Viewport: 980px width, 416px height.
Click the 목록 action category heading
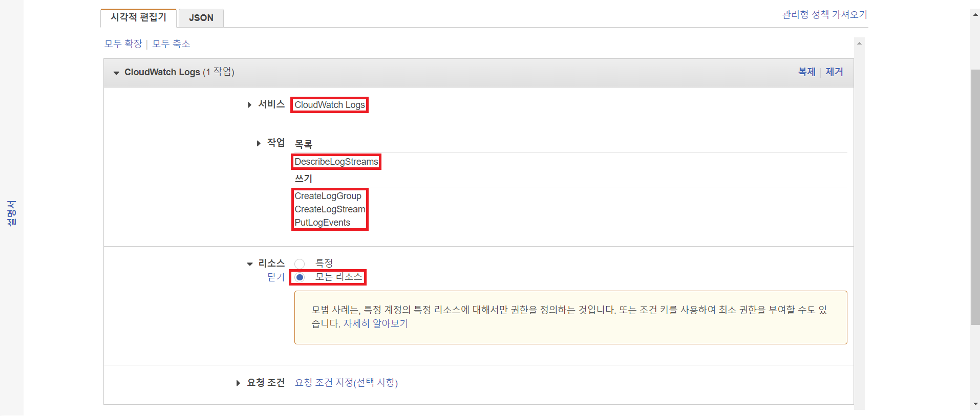303,144
